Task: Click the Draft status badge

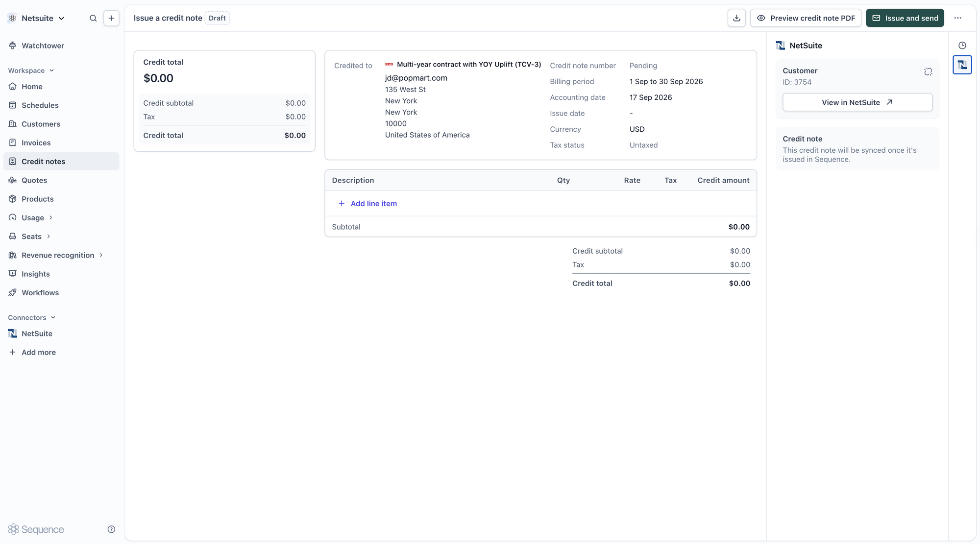Action: pyautogui.click(x=217, y=18)
